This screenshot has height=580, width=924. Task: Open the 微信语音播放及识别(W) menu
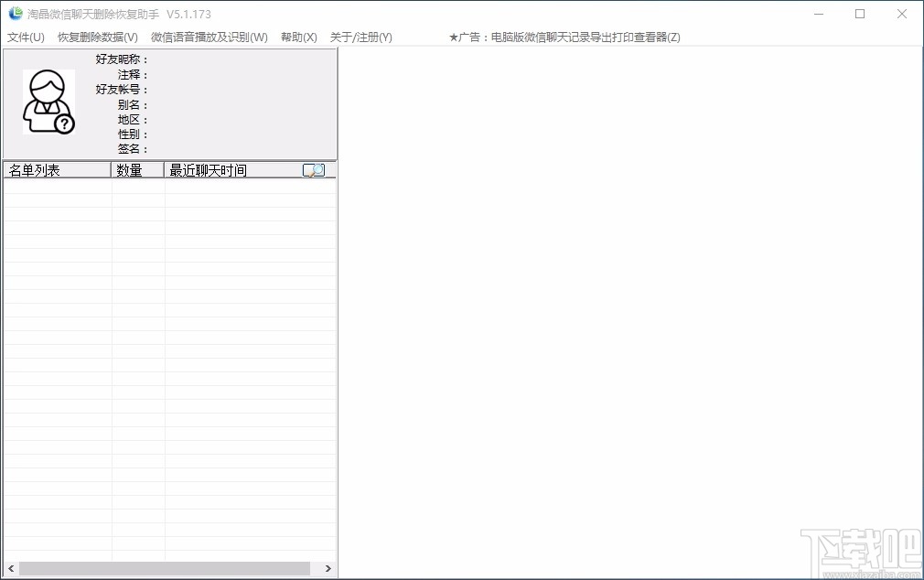click(210, 38)
